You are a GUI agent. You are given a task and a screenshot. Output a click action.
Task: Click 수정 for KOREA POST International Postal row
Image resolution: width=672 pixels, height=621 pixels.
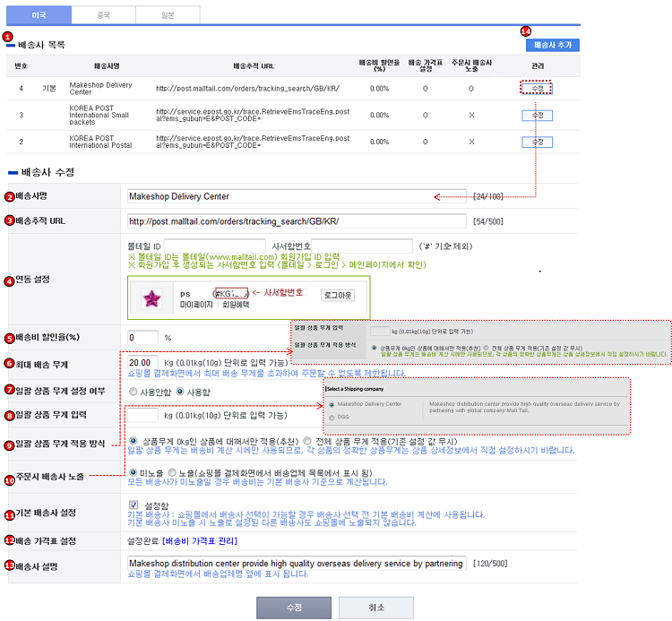[x=536, y=142]
